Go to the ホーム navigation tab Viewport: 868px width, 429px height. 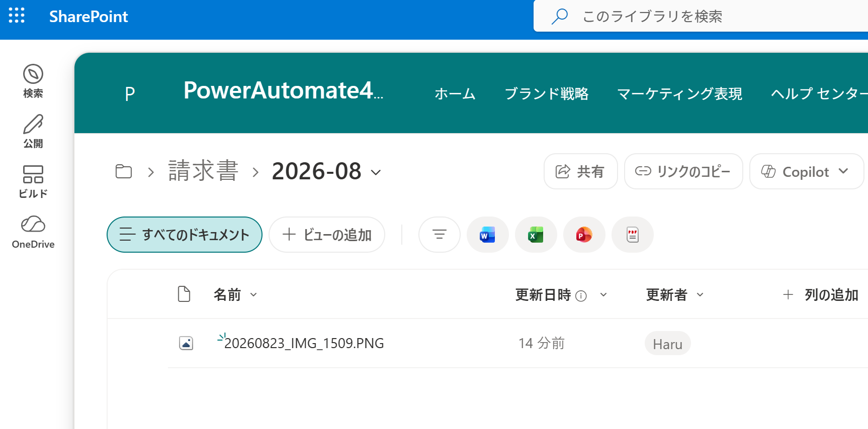[455, 94]
